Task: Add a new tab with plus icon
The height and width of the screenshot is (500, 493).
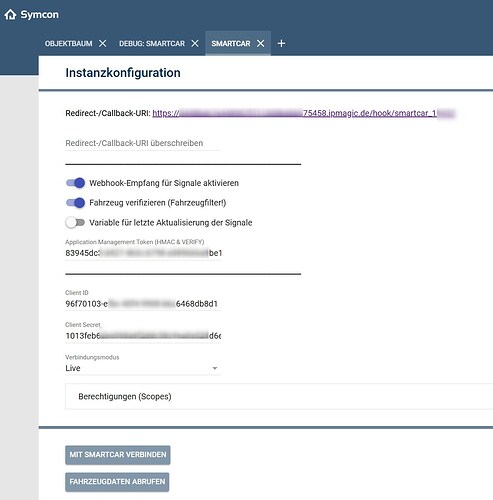Action: coord(281,43)
